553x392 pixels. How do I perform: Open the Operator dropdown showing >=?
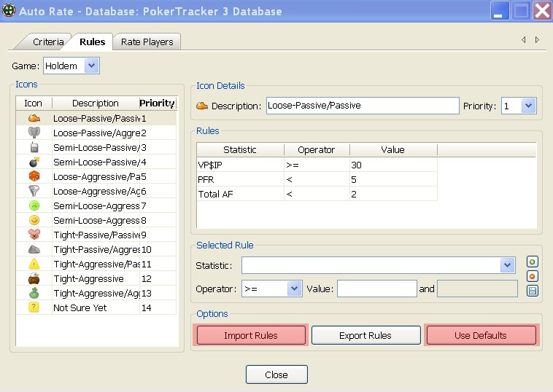pos(294,289)
